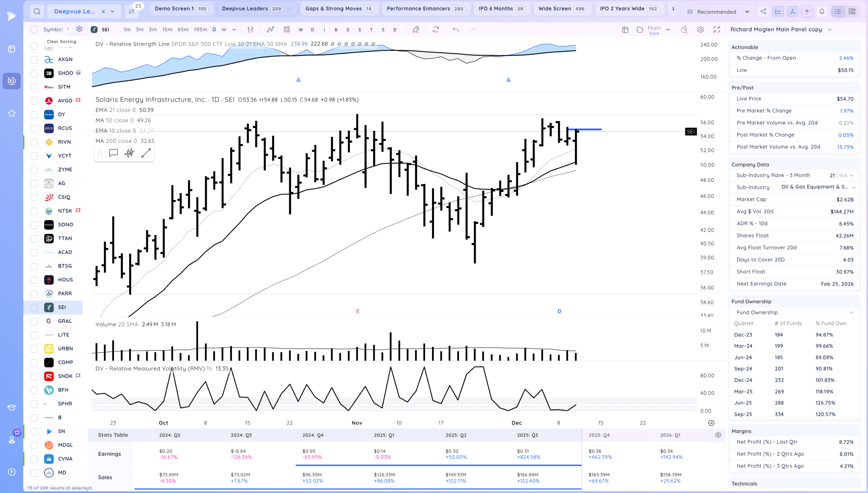Click the search magnifier icon
This screenshot has width=868, height=493.
[37, 12]
